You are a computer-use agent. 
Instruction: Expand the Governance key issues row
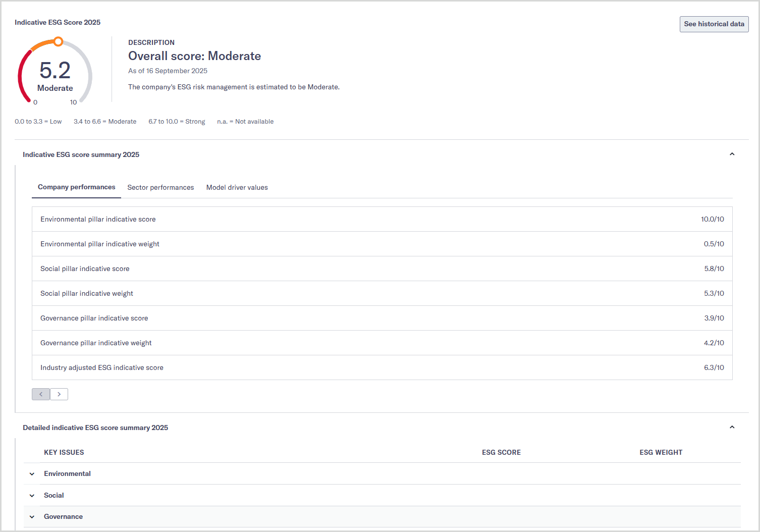32,517
